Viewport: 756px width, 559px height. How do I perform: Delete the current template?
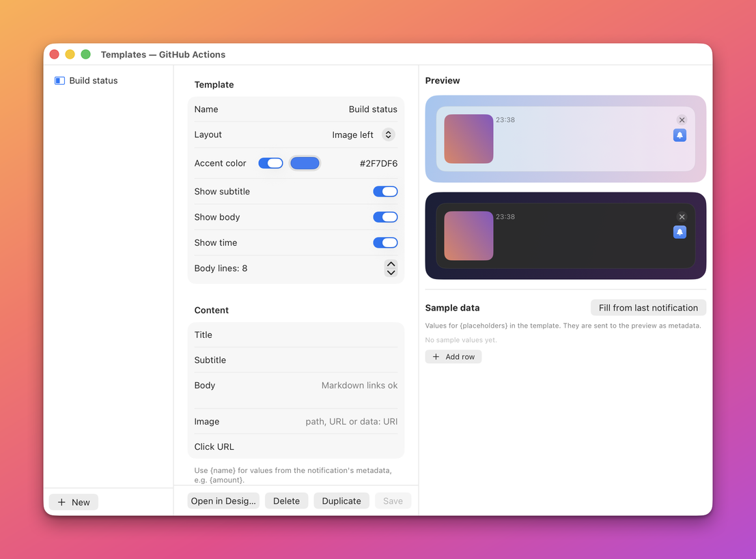[286, 501]
